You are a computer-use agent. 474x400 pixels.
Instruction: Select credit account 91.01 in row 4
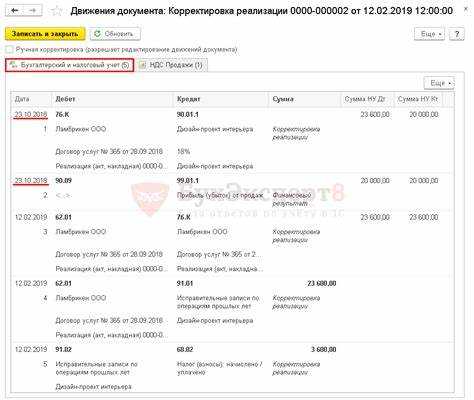tap(185, 283)
